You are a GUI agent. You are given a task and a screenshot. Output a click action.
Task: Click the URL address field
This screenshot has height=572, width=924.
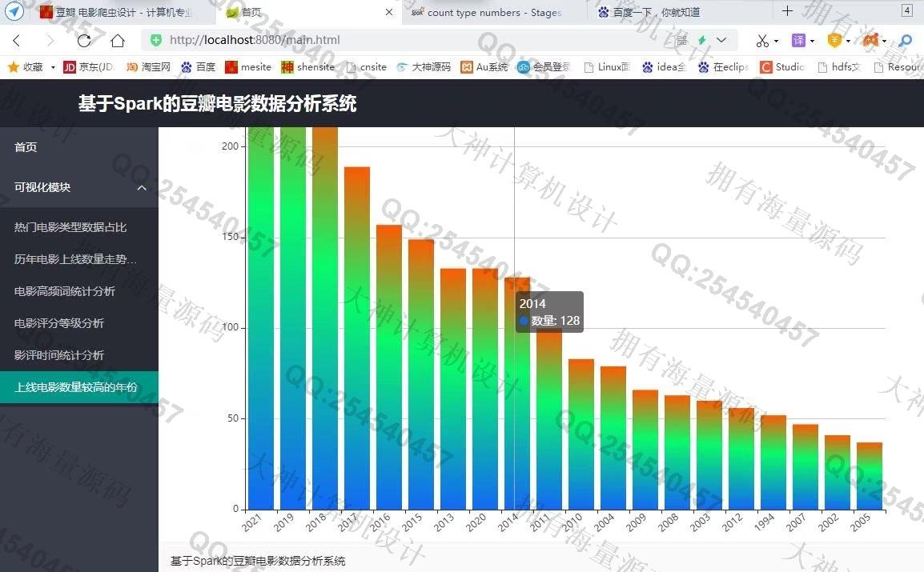point(400,40)
